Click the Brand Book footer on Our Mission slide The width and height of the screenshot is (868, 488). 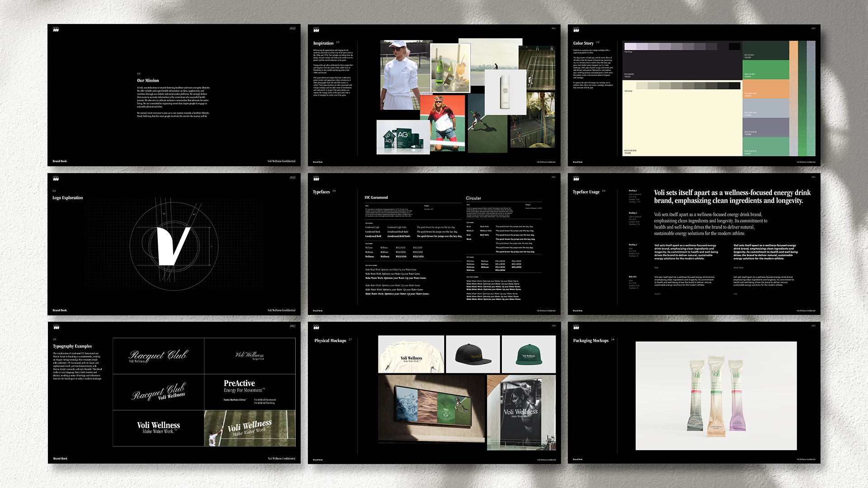[x=60, y=161]
